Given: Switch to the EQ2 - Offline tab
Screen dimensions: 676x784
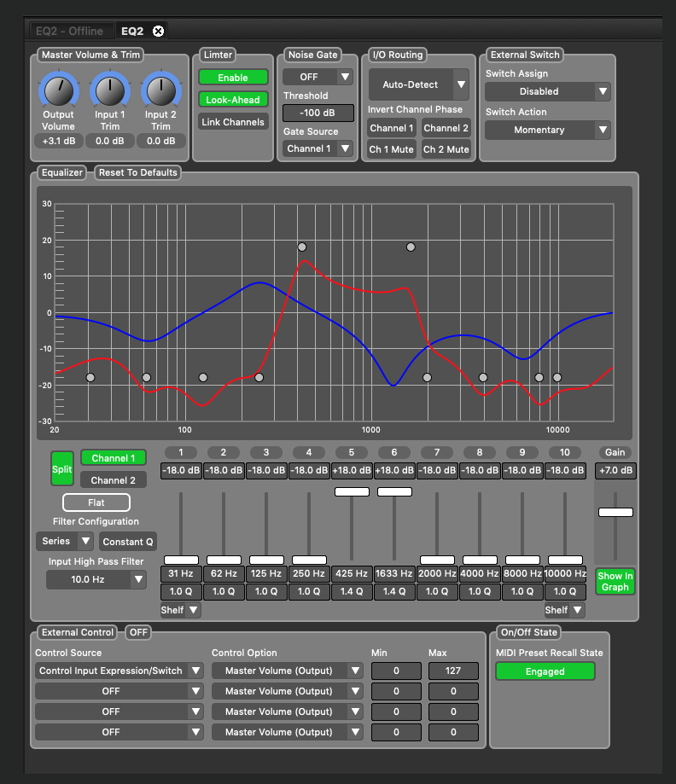Looking at the screenshot, I should tap(68, 32).
